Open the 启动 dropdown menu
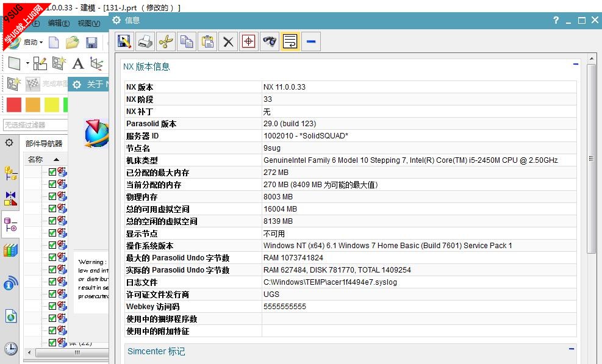The height and width of the screenshot is (364, 602). pyautogui.click(x=34, y=42)
